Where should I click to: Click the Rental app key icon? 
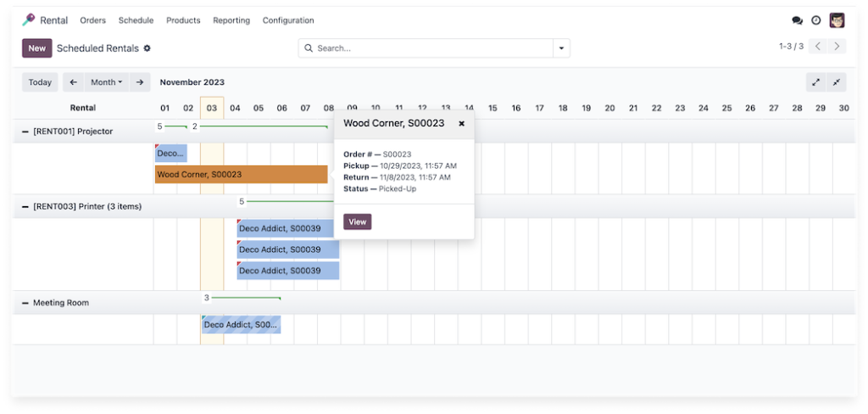28,20
